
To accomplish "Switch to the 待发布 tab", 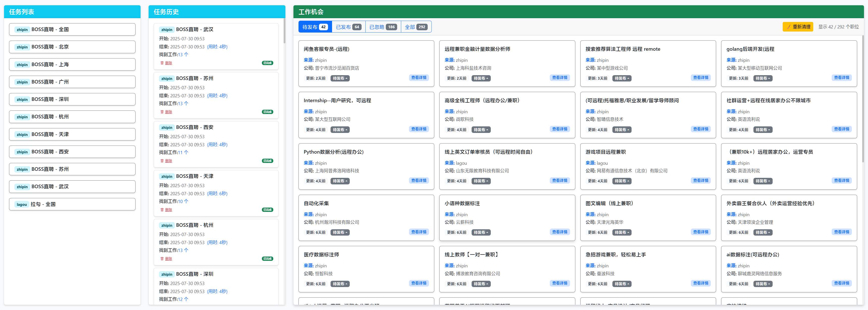I will (x=315, y=27).
